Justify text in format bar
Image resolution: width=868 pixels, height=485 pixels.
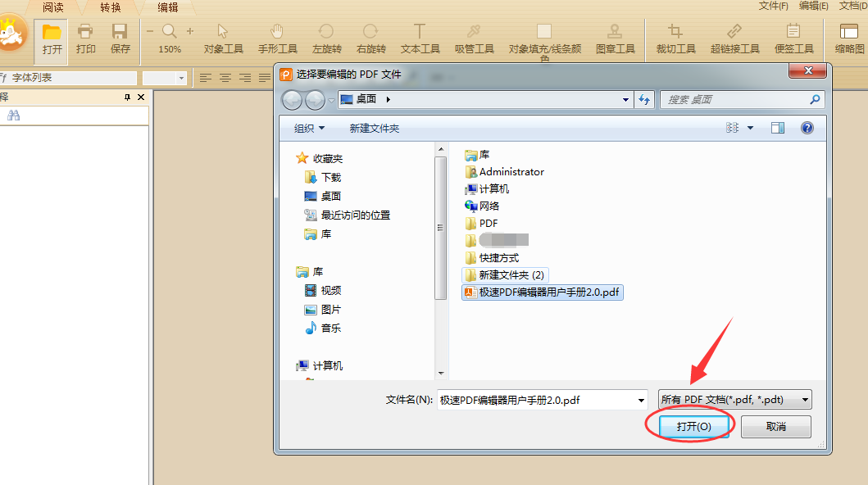pos(265,78)
